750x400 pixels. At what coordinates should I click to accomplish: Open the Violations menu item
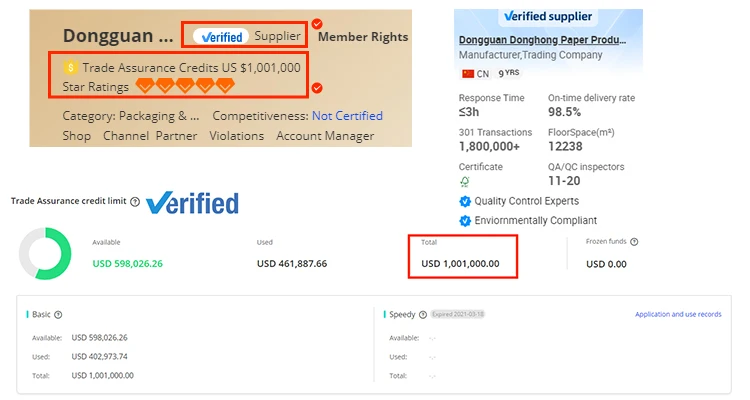tap(236, 136)
